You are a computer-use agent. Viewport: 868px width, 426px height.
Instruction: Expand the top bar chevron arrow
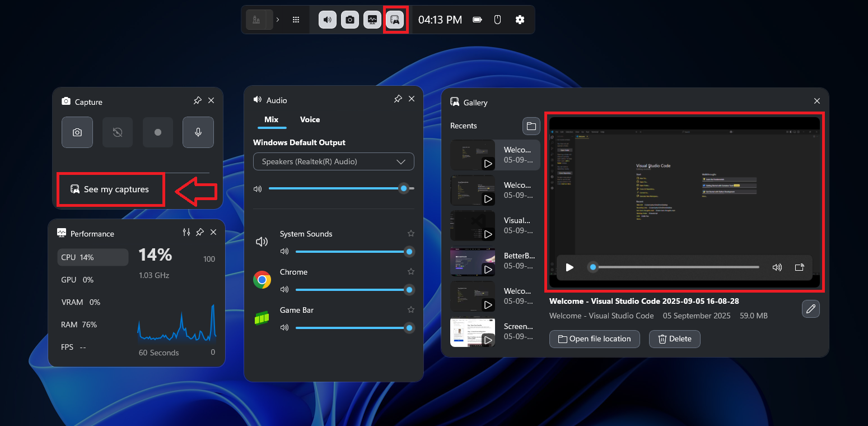pyautogui.click(x=278, y=20)
